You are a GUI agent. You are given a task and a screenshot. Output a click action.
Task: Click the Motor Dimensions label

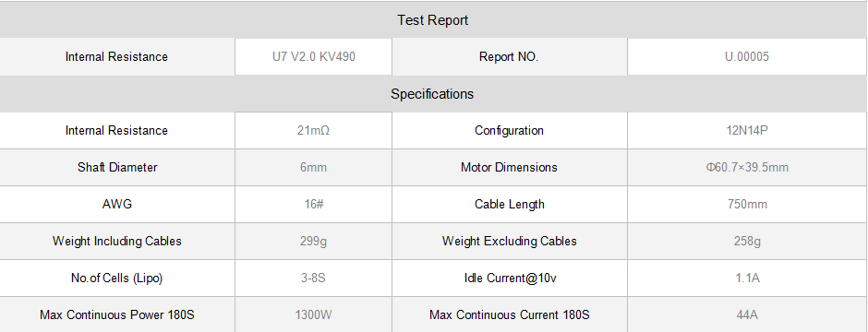coord(510,167)
